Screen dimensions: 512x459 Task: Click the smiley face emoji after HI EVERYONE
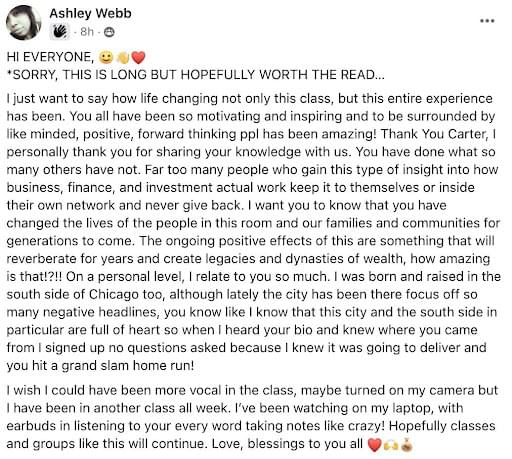point(106,57)
